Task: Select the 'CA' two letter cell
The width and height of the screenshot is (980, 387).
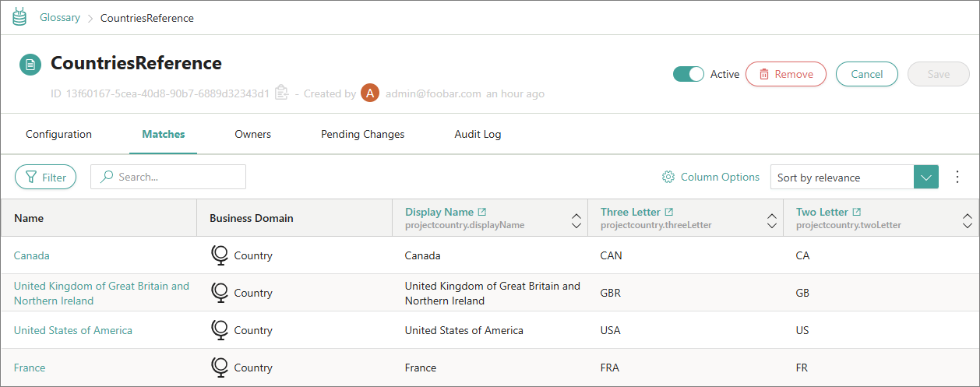Action: click(803, 255)
